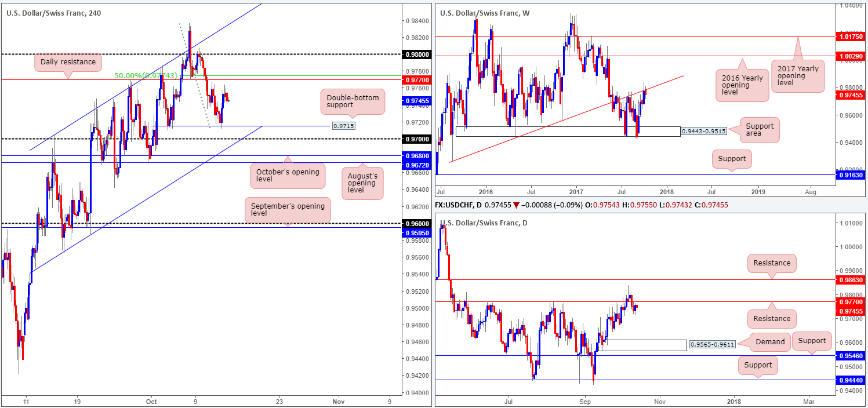Click 'Mar' on the daily chart time axis
The image size is (868, 408).
pyautogui.click(x=809, y=400)
